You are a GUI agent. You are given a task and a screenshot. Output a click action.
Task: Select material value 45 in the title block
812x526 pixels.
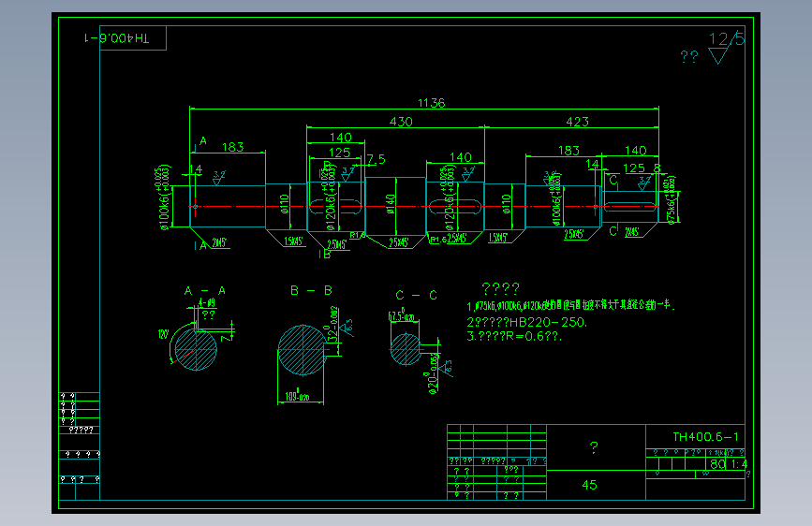pos(589,485)
